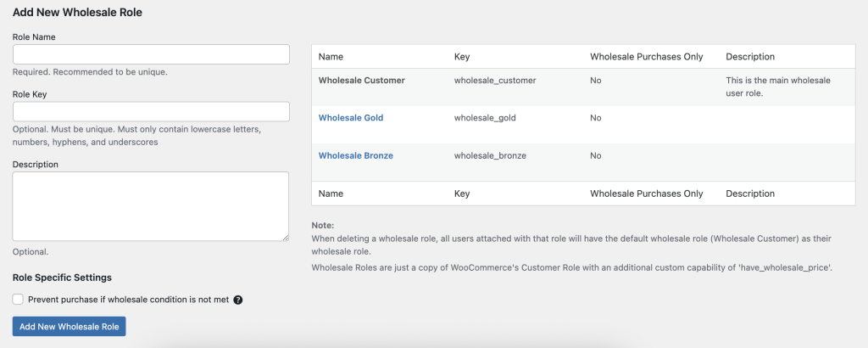868x348 pixels.
Task: Click the Role Name input field
Action: (151, 54)
